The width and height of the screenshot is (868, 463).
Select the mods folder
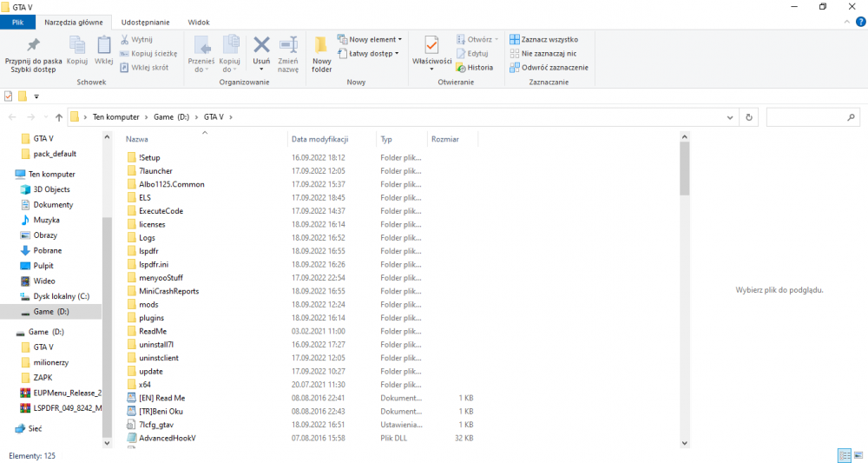point(143,305)
